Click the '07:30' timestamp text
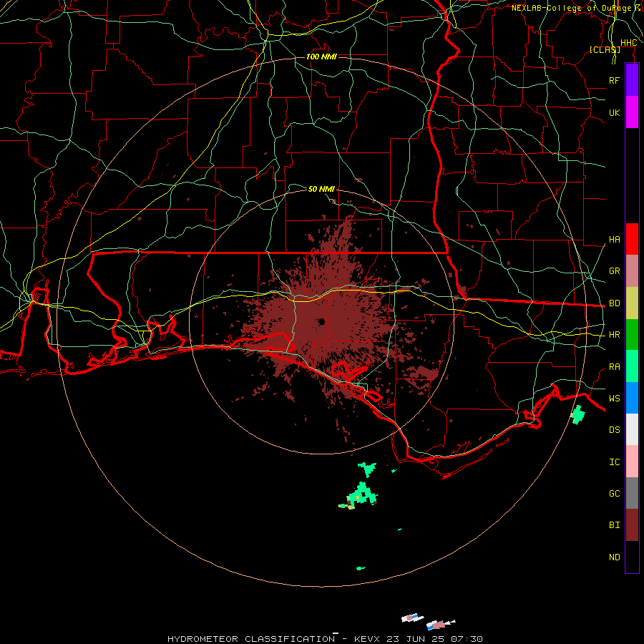 pos(466,639)
